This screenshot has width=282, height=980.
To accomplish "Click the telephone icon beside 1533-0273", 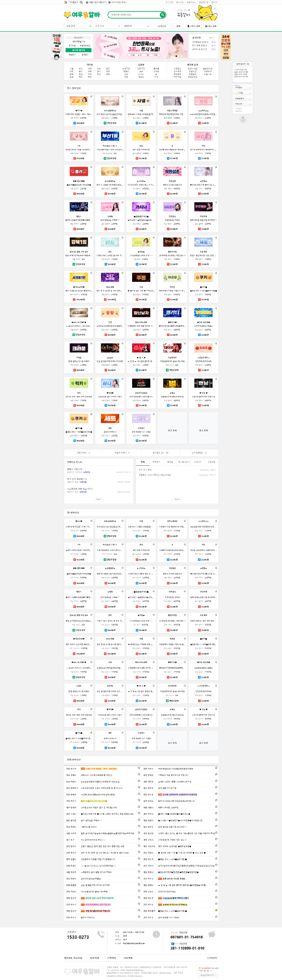I will pos(101,934).
